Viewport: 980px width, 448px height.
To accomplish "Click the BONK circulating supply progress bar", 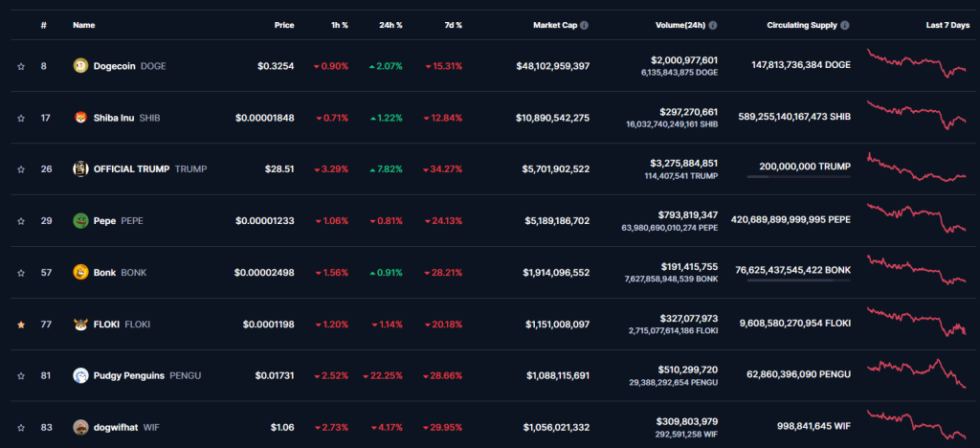I will pos(798,280).
